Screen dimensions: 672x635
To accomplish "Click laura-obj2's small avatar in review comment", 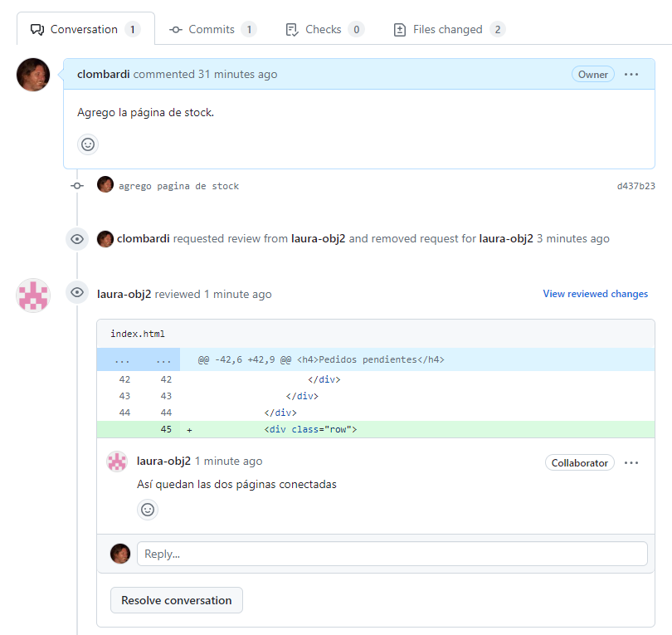I will [x=117, y=462].
